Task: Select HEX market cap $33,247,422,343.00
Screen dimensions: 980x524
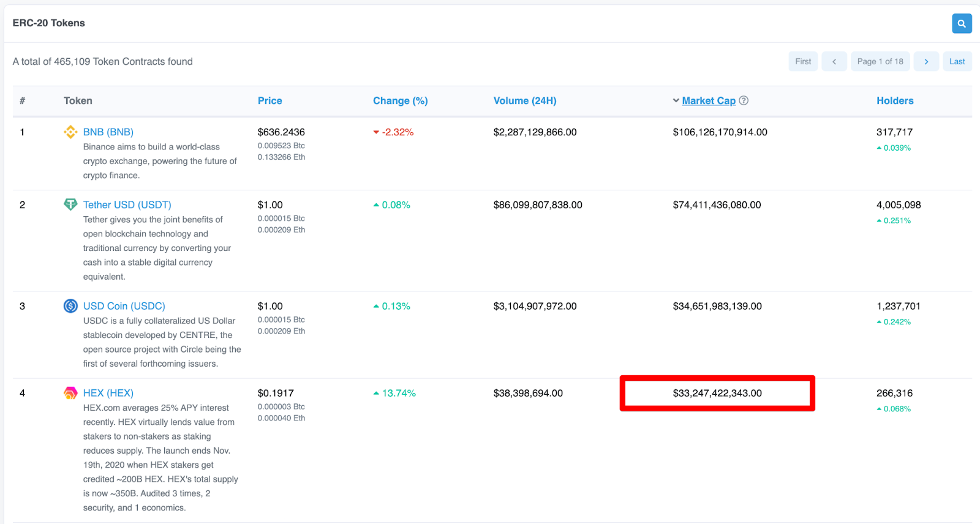Action: (717, 393)
